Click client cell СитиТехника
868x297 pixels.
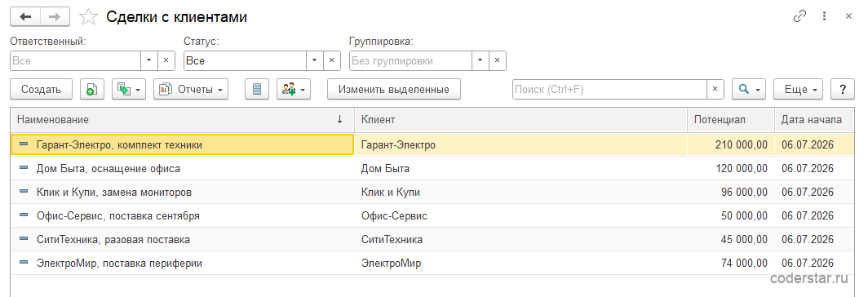[x=520, y=239]
